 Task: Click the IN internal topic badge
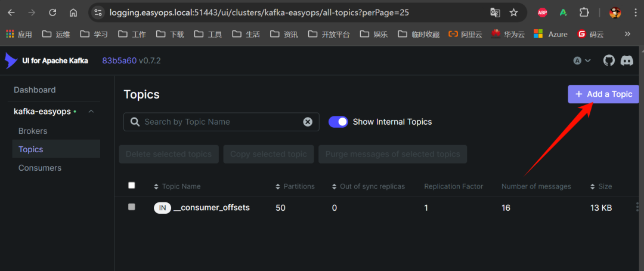pos(162,208)
